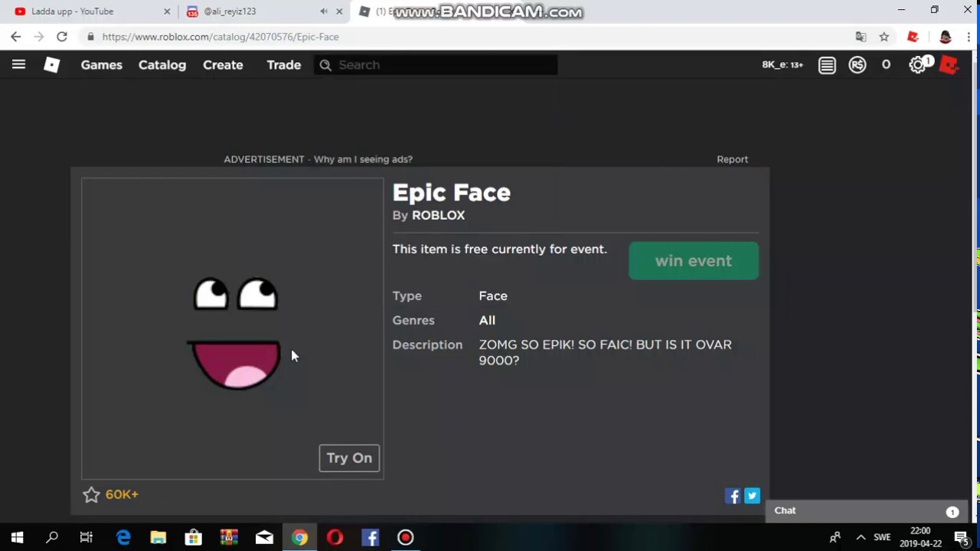Open Opera browser from the taskbar
Image resolution: width=980 pixels, height=551 pixels.
coord(335,538)
